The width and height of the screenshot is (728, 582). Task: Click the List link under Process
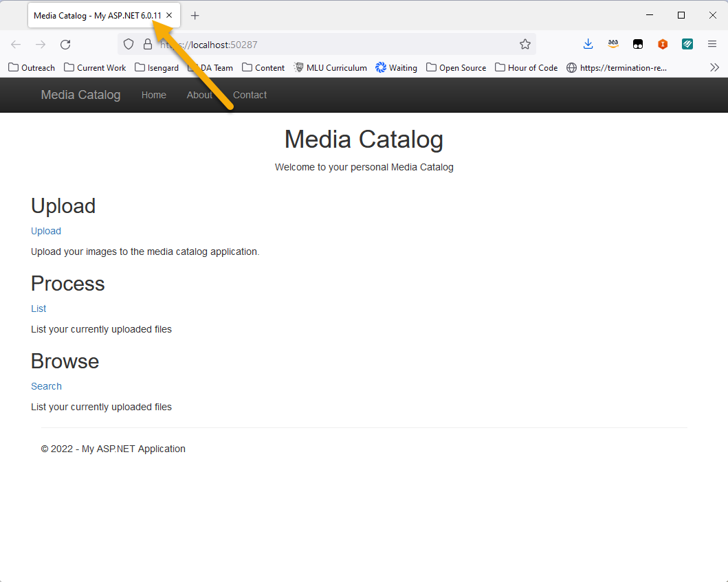pyautogui.click(x=38, y=309)
